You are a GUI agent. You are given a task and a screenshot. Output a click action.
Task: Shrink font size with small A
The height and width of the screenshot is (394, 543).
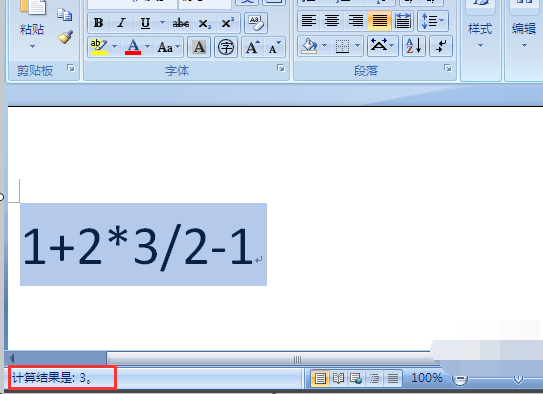click(275, 47)
